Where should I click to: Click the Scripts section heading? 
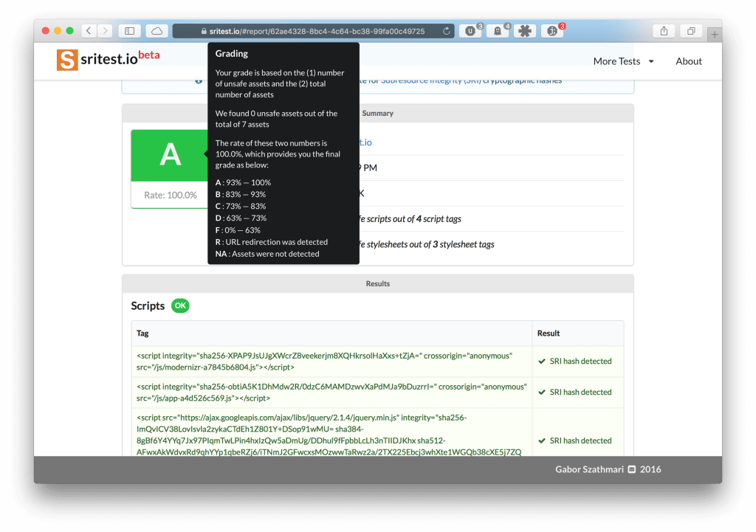point(148,306)
